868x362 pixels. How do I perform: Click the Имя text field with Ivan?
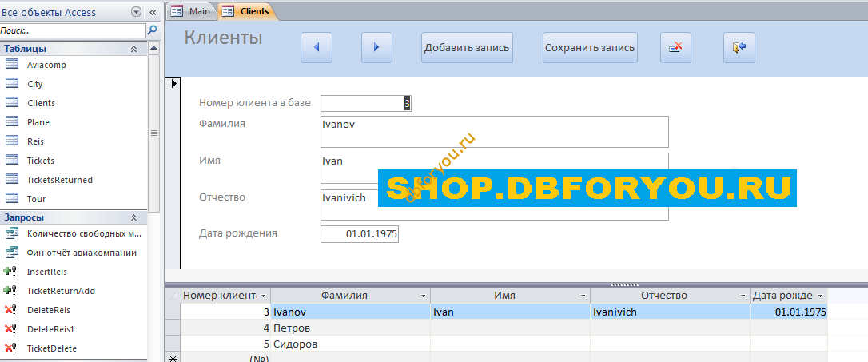tap(494, 169)
